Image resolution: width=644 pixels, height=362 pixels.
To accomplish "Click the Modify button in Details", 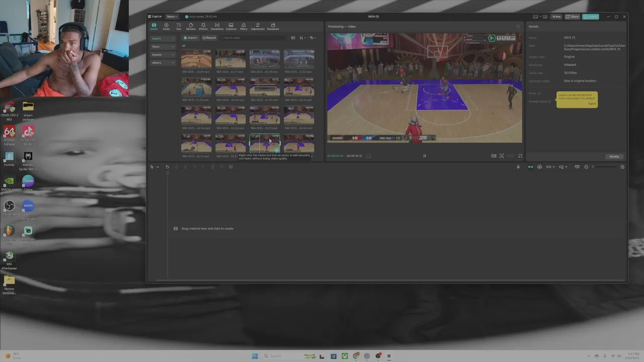I will [x=614, y=156].
